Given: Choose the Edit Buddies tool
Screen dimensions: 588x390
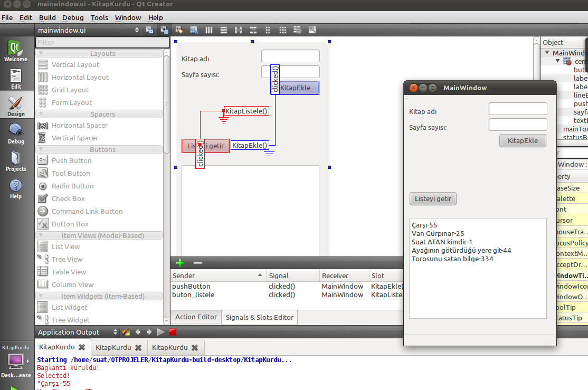Looking at the screenshot, I should pos(179,30).
